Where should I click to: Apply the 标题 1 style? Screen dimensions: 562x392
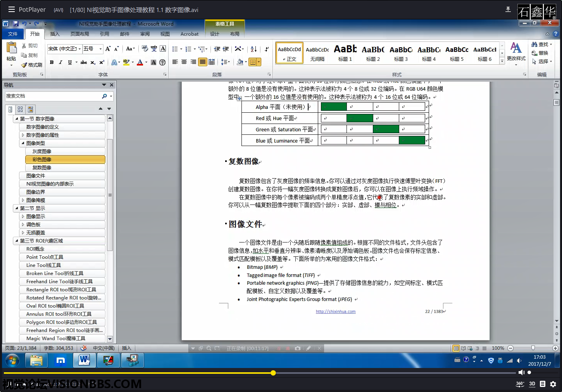click(345, 53)
